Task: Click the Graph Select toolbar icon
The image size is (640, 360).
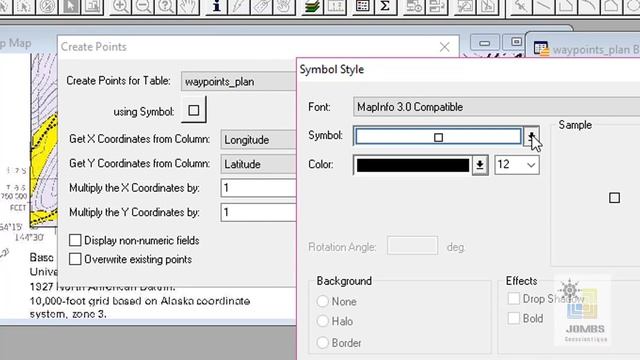Action: click(93, 7)
